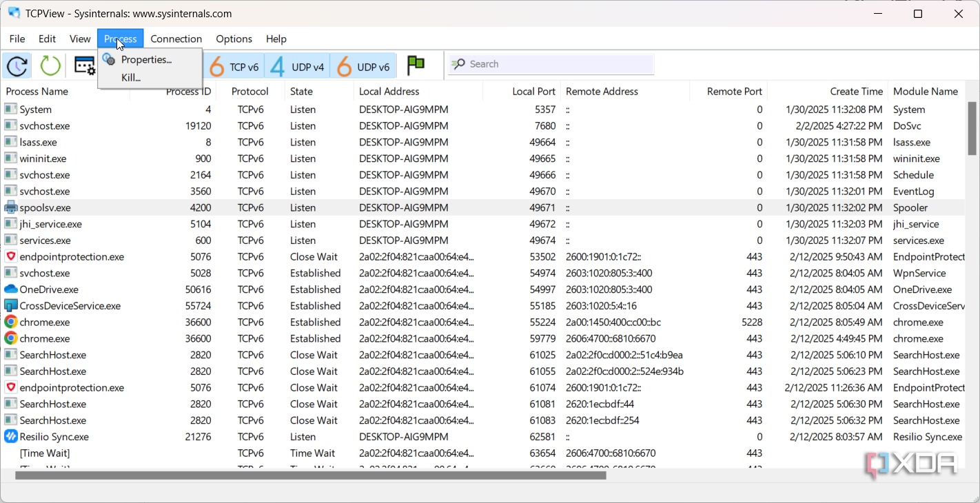Screen dimensions: 980x503
Task: Sort by the Module Name column
Action: click(927, 91)
